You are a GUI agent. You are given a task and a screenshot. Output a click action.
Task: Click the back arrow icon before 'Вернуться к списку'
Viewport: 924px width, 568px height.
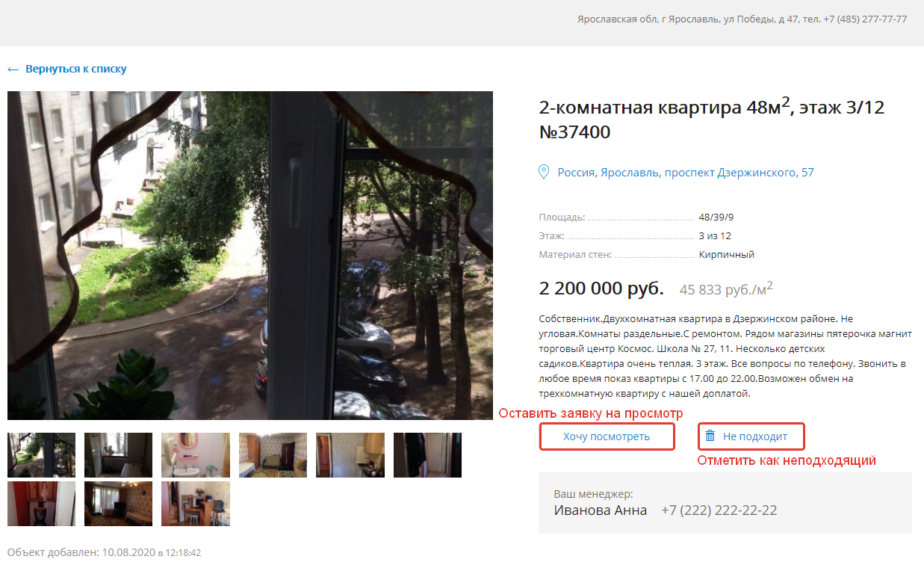pyautogui.click(x=13, y=69)
